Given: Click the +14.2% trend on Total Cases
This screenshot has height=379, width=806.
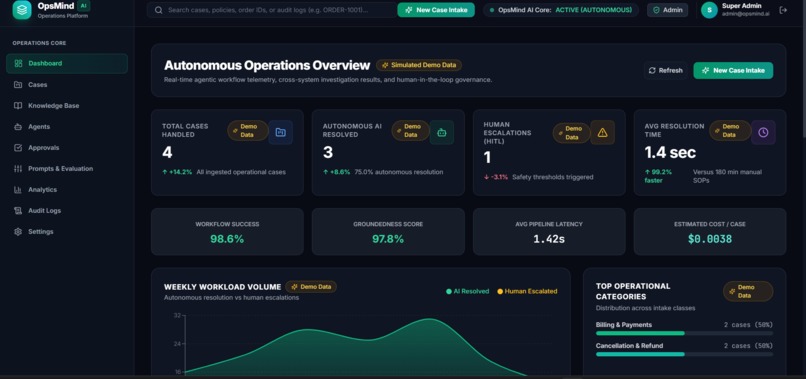Looking at the screenshot, I should (177, 172).
